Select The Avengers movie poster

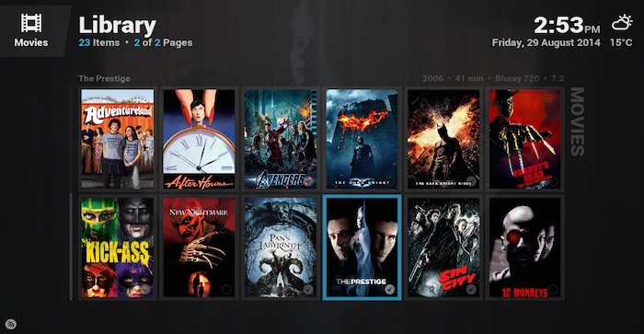tap(281, 139)
